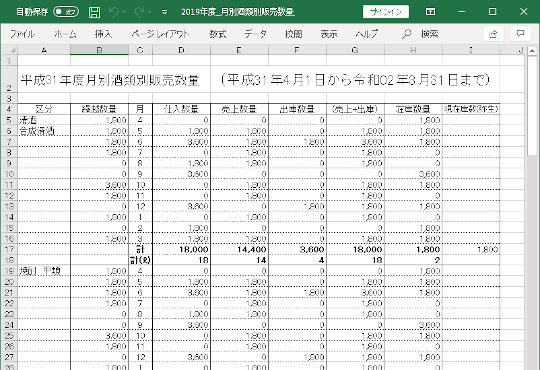Click the 月 header cell

click(141, 109)
